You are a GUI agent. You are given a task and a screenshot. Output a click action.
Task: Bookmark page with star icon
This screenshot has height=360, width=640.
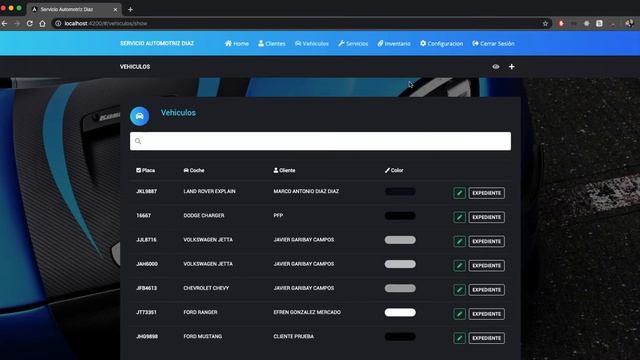pos(545,23)
